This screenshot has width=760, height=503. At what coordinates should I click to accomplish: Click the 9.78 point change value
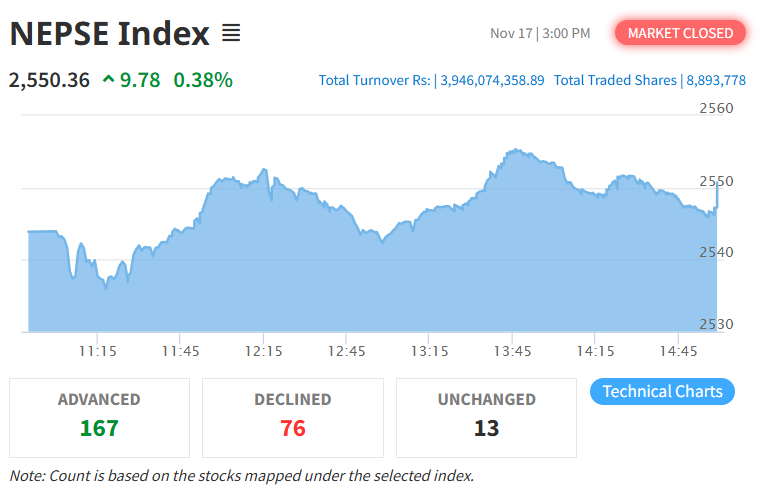(140, 79)
